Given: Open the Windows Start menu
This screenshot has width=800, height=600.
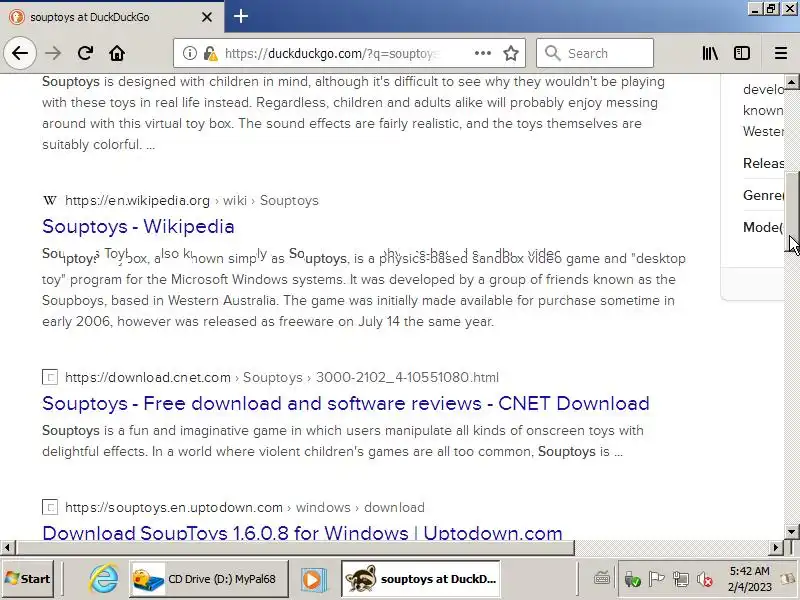Looking at the screenshot, I should (28, 579).
